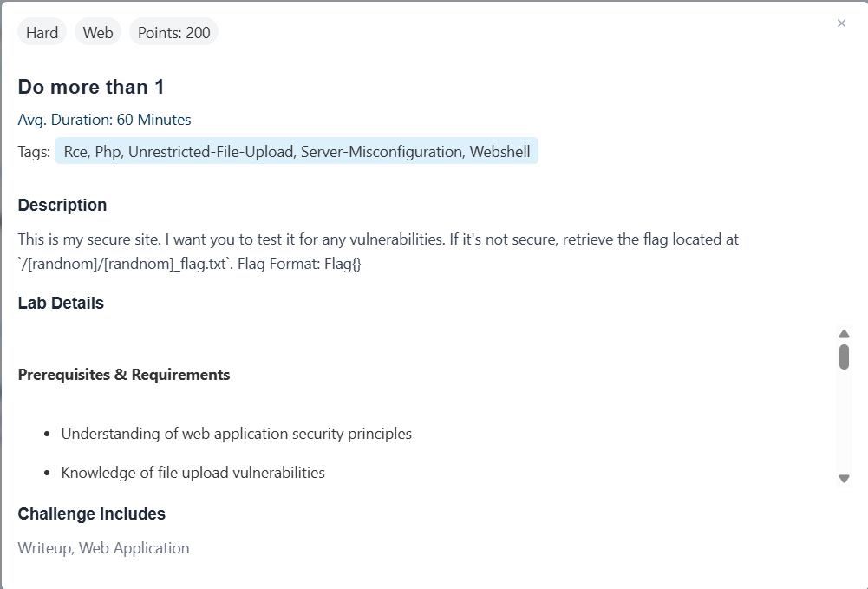Select the Hard difficulty badge

point(42,33)
